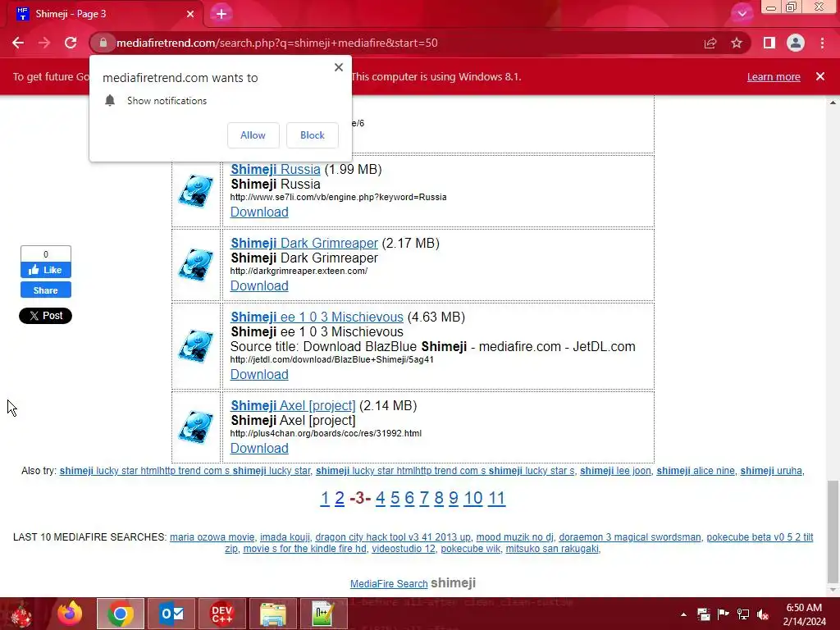Open 'videostudio 12' recent search
The width and height of the screenshot is (840, 630).
(x=404, y=549)
